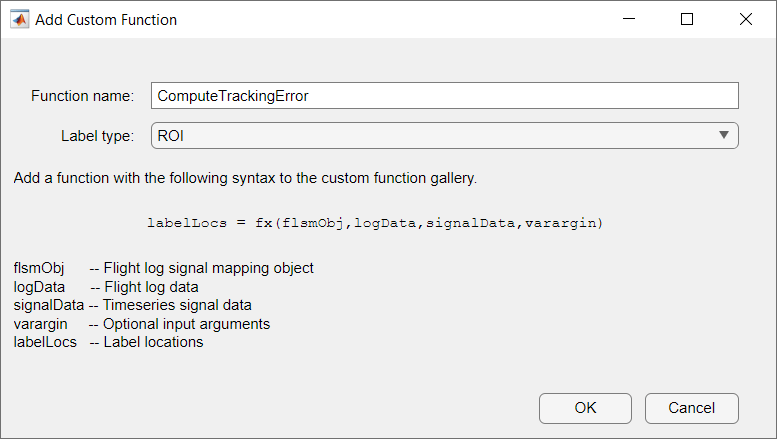
Task: Click the labelLocs label locations line
Action: [x=108, y=342]
